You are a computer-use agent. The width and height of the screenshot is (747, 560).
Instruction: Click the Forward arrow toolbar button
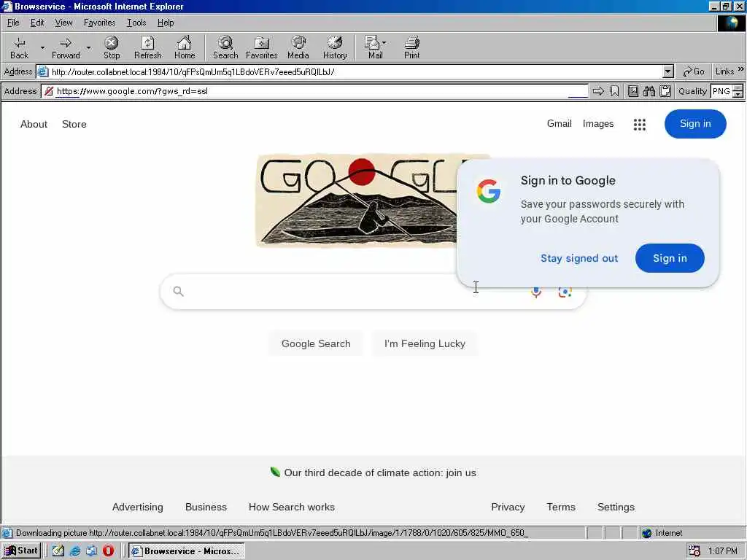(x=66, y=47)
